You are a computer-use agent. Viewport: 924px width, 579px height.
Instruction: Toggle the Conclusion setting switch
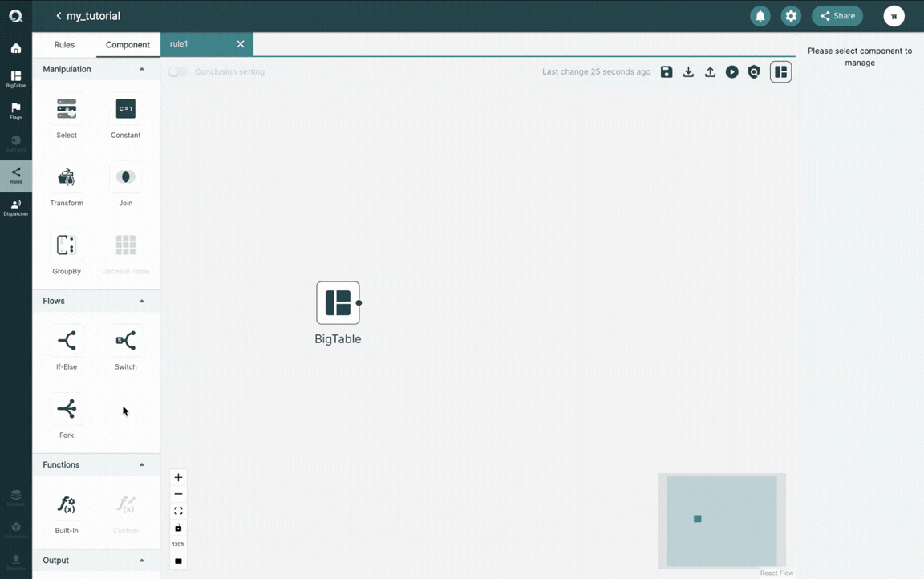pos(177,72)
